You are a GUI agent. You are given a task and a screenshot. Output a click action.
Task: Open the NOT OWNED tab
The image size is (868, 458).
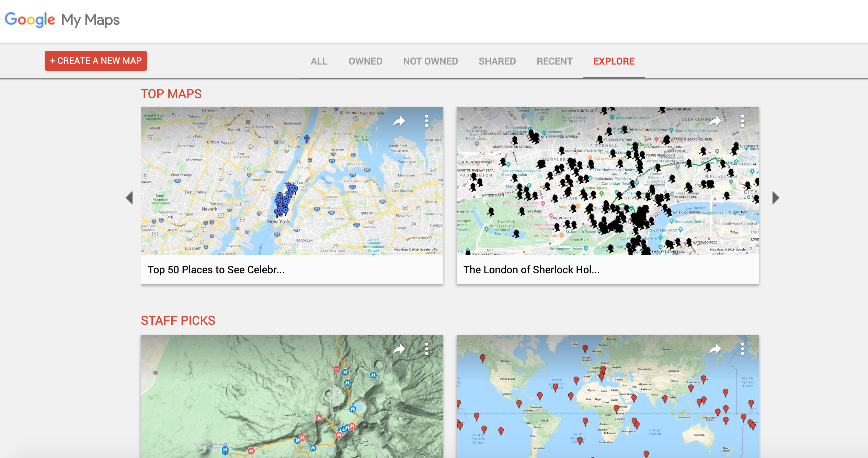coord(430,61)
